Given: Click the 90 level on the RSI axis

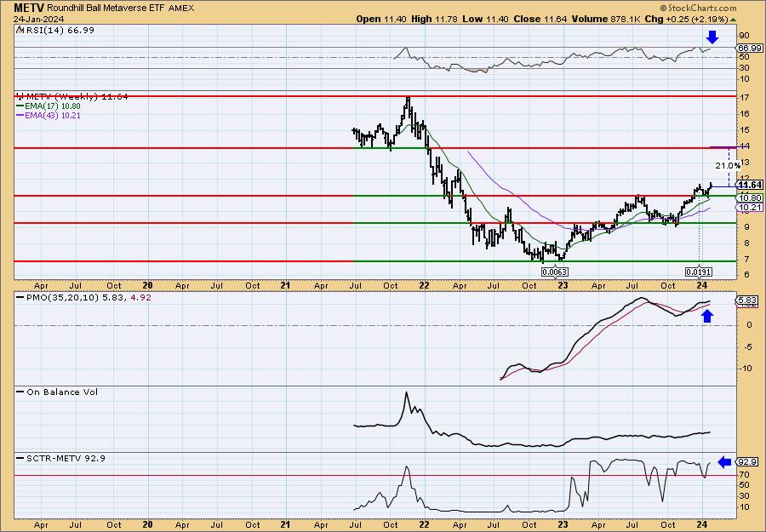Looking at the screenshot, I should point(744,35).
